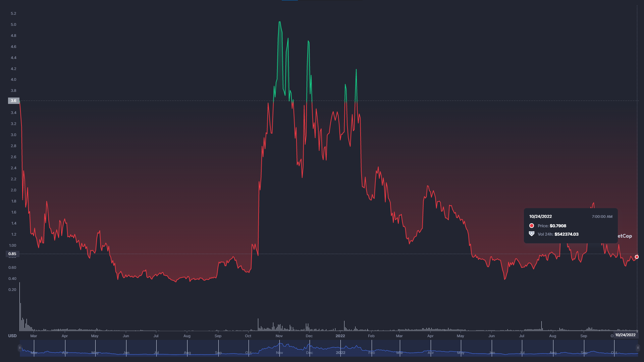Click the USD currency label
The image size is (644, 362).
[x=12, y=336]
